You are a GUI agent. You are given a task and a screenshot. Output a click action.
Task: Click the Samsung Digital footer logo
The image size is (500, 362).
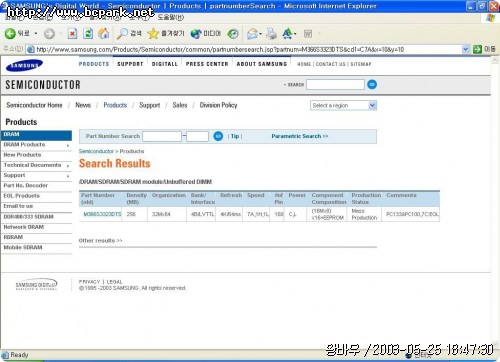(x=36, y=284)
